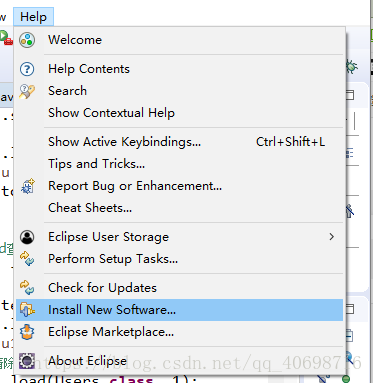Image resolution: width=373 pixels, height=383 pixels.
Task: Click the Eclipse Marketplace icon
Action: [x=27, y=332]
